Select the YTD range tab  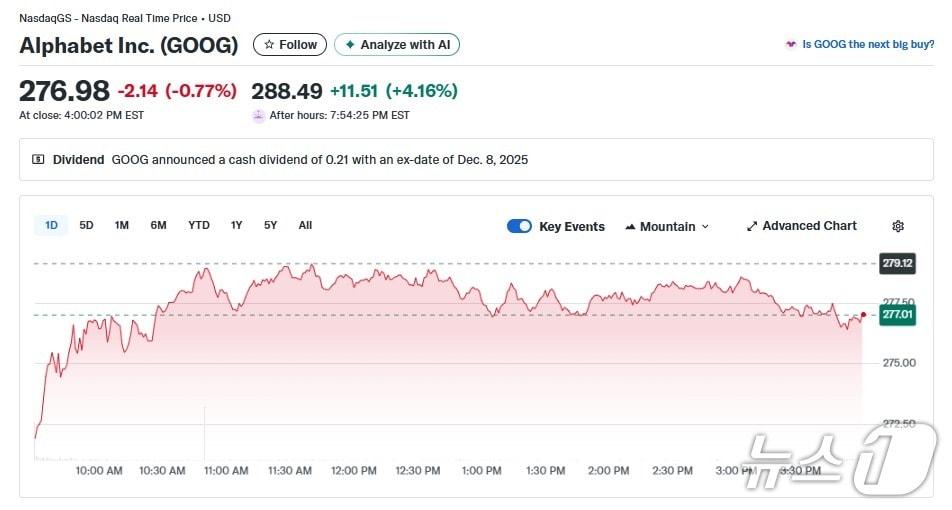(199, 225)
